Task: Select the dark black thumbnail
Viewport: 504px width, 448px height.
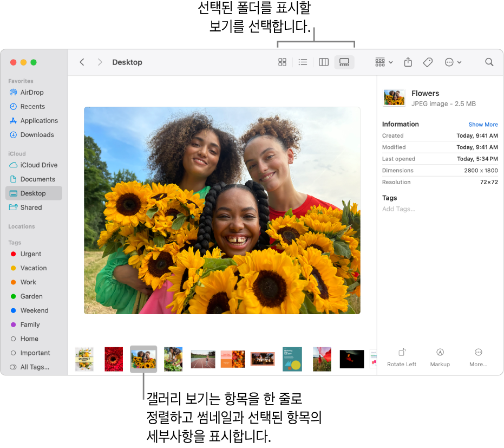Action: click(352, 359)
